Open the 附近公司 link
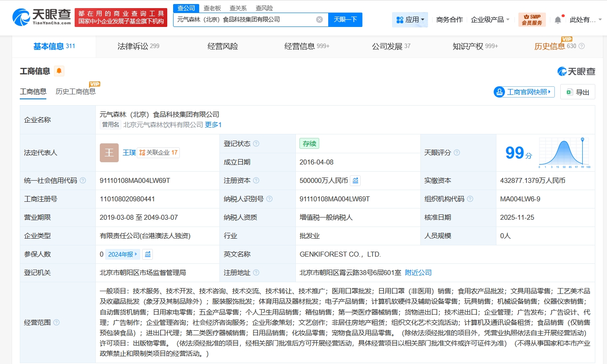 [x=418, y=273]
